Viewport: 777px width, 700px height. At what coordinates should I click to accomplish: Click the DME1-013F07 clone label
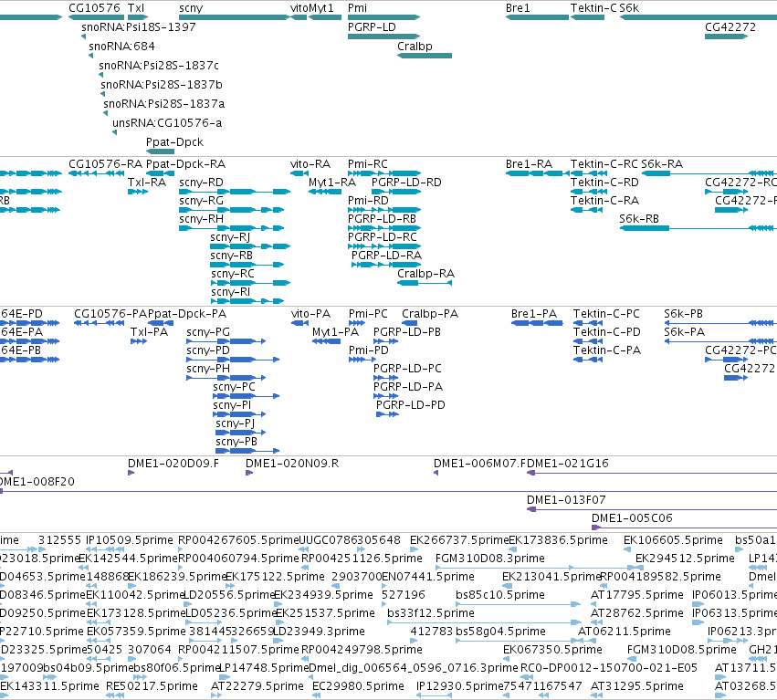pyautogui.click(x=566, y=500)
